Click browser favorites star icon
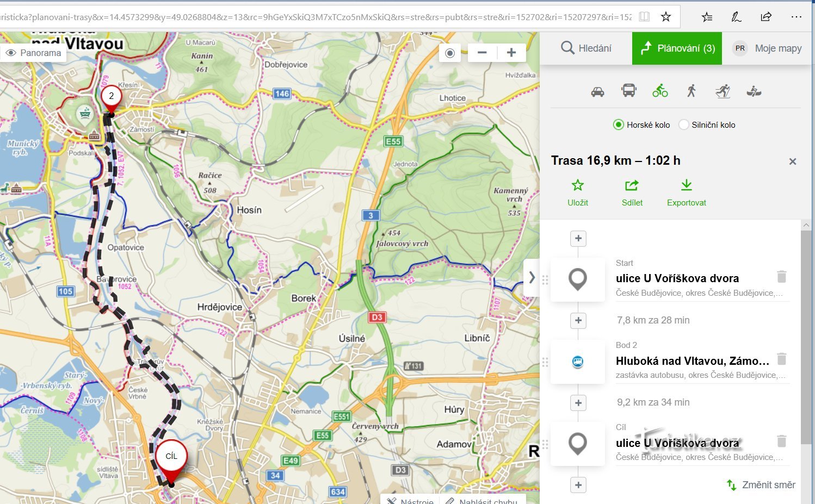815x504 pixels. [x=665, y=16]
